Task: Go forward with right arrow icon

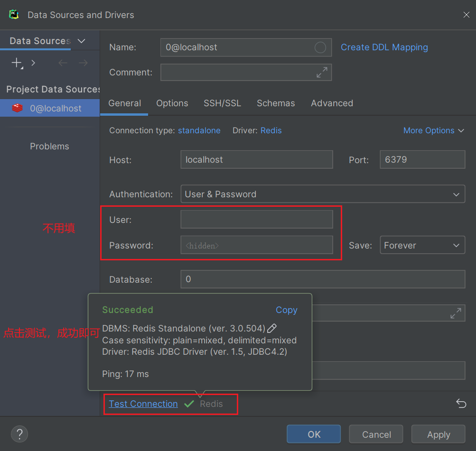Action: coord(83,63)
